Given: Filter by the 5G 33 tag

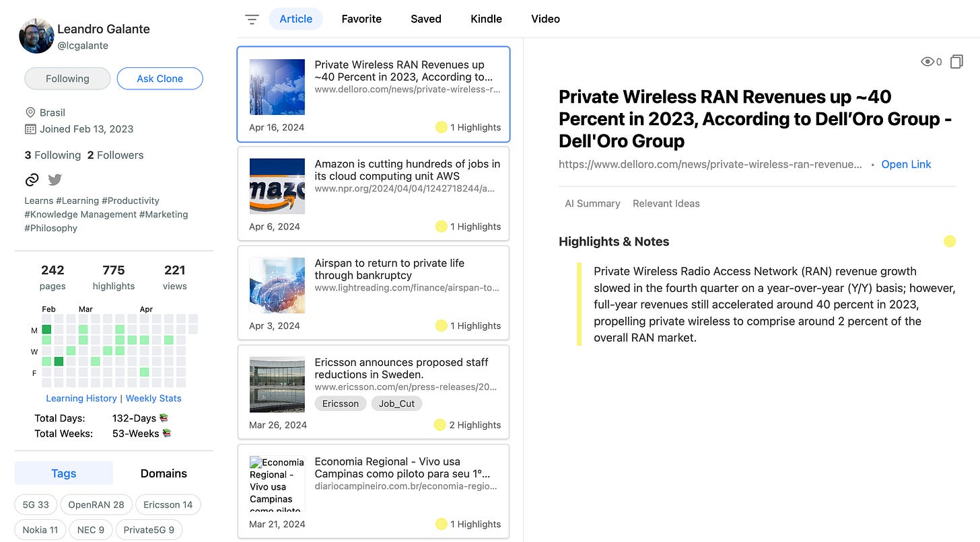Looking at the screenshot, I should [x=36, y=504].
